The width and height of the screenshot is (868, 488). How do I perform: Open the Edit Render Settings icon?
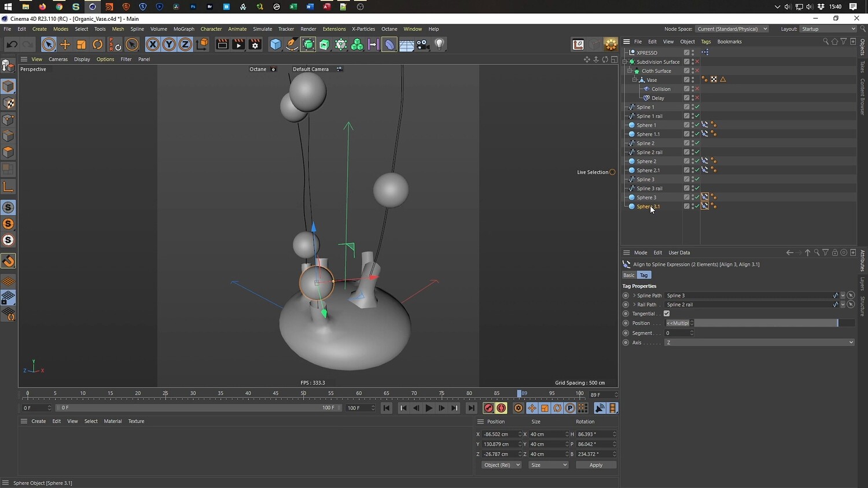click(x=255, y=45)
